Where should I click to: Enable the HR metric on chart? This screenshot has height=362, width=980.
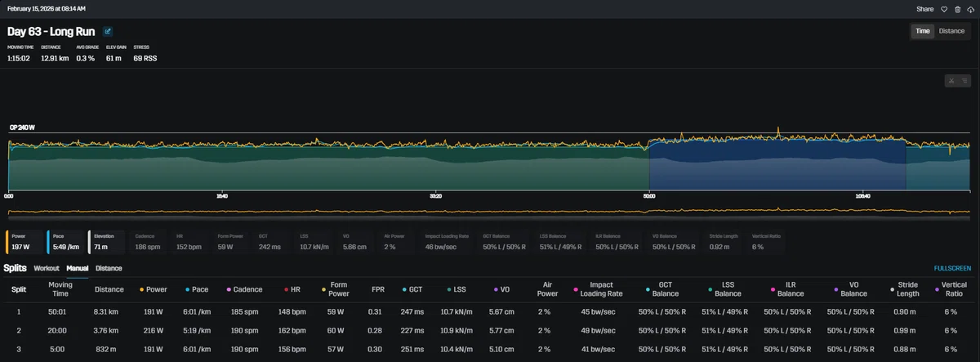pyautogui.click(x=190, y=241)
